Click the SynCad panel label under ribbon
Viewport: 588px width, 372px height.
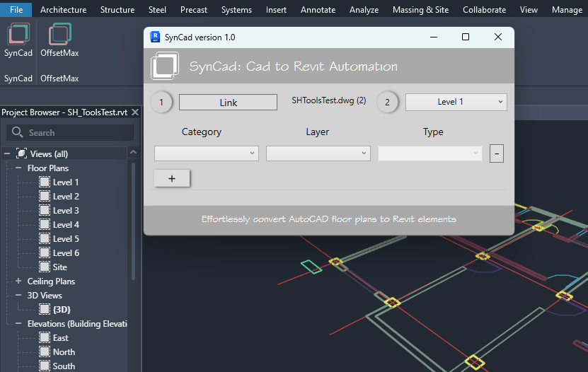tap(18, 79)
